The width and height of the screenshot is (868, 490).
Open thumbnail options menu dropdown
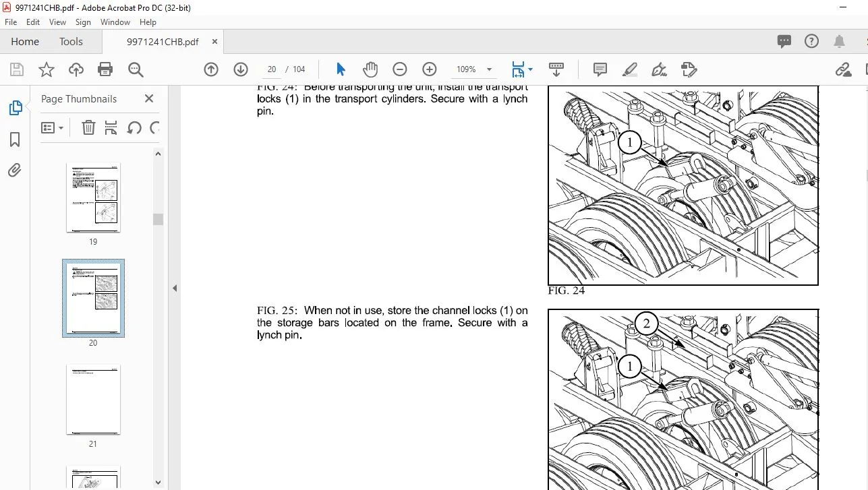[52, 127]
